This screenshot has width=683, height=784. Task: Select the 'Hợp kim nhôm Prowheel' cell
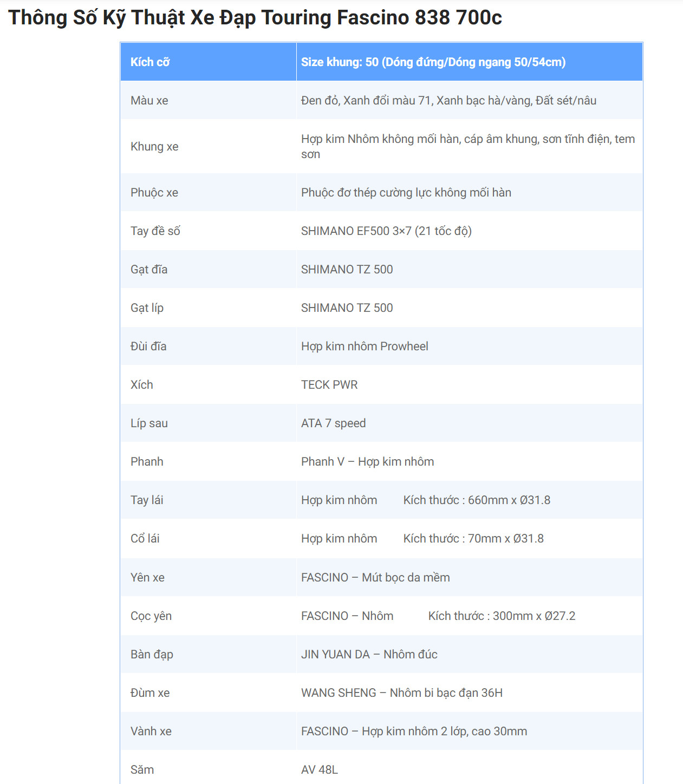tap(470, 346)
